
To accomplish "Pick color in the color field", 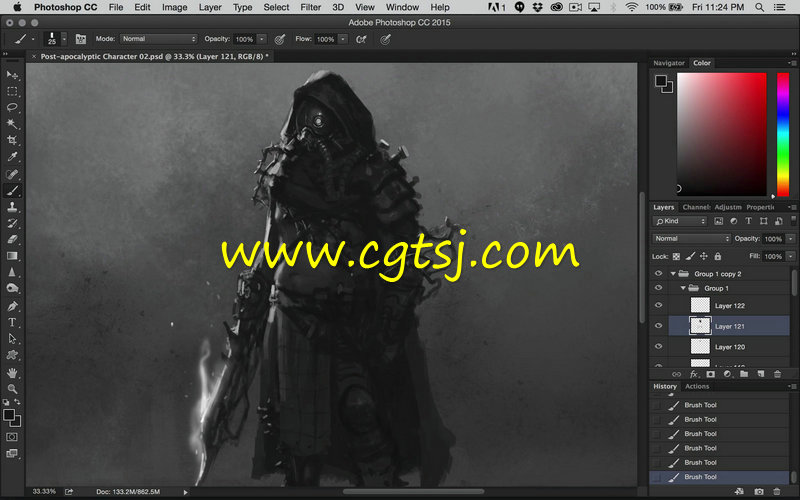I will [721, 134].
